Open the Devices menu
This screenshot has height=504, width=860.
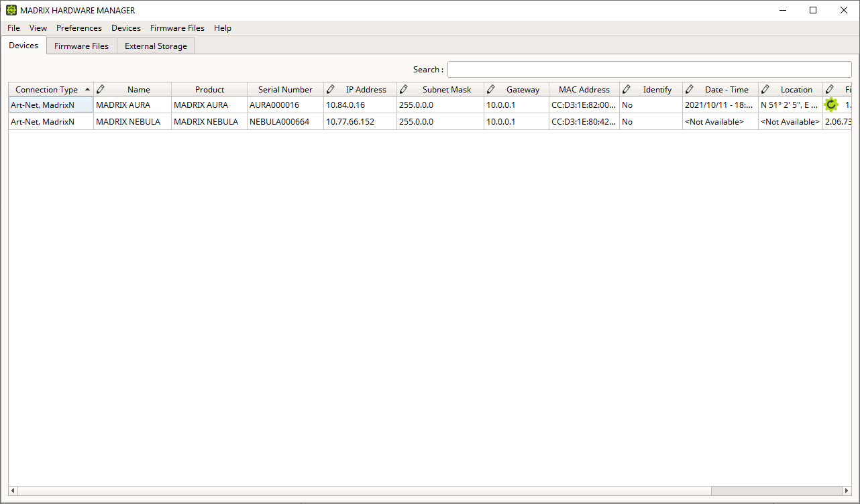[x=126, y=28]
